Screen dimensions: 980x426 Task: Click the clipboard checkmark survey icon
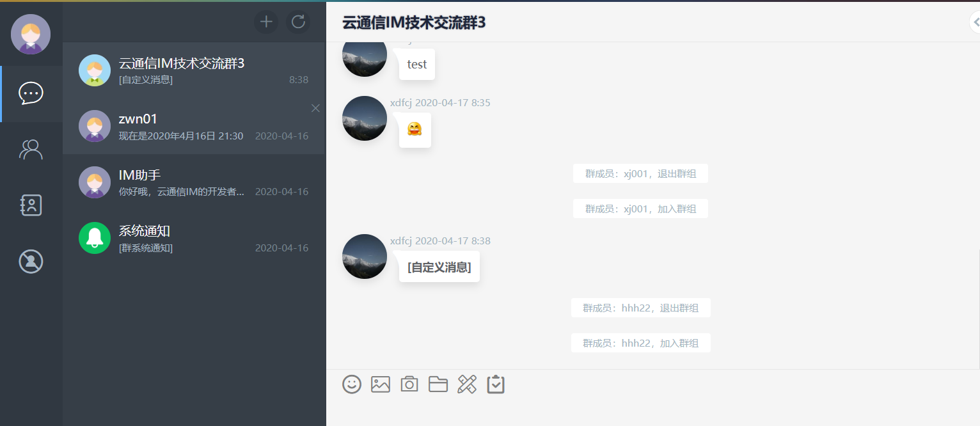point(496,384)
